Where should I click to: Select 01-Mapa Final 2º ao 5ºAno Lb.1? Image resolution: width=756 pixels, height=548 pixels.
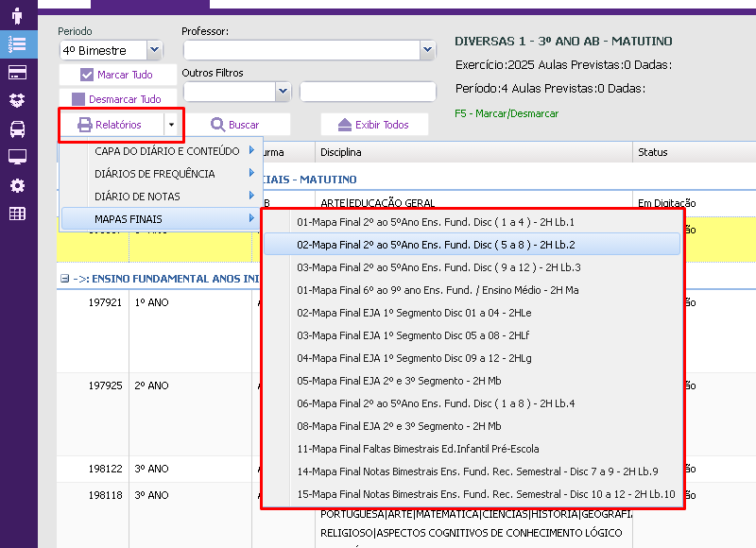pos(436,222)
